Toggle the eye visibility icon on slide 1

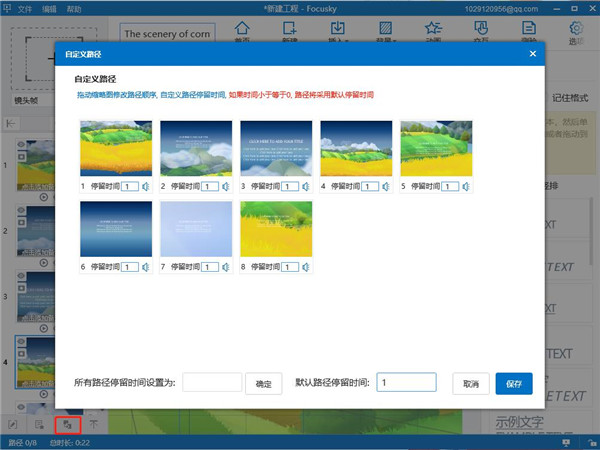click(x=21, y=145)
